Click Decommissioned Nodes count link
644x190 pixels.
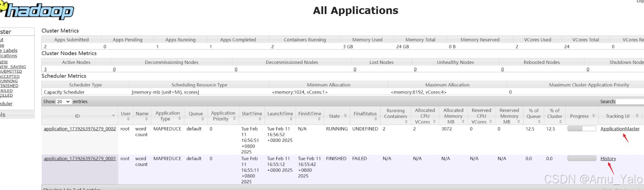pos(236,69)
